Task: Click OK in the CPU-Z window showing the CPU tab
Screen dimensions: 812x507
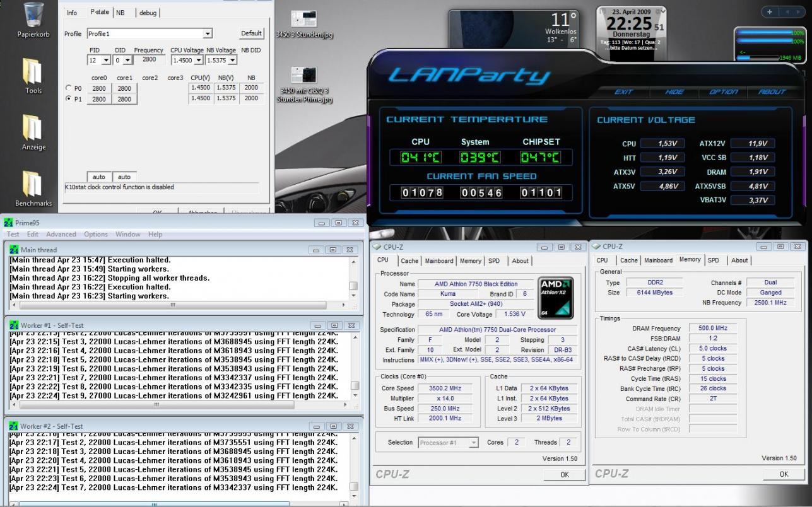Action: (564, 475)
